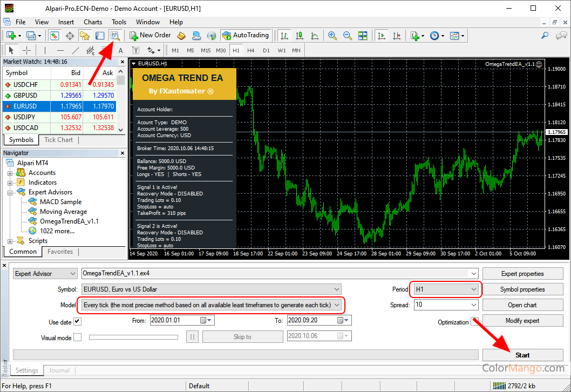Click the Start button
The image size is (571, 392).
point(522,355)
